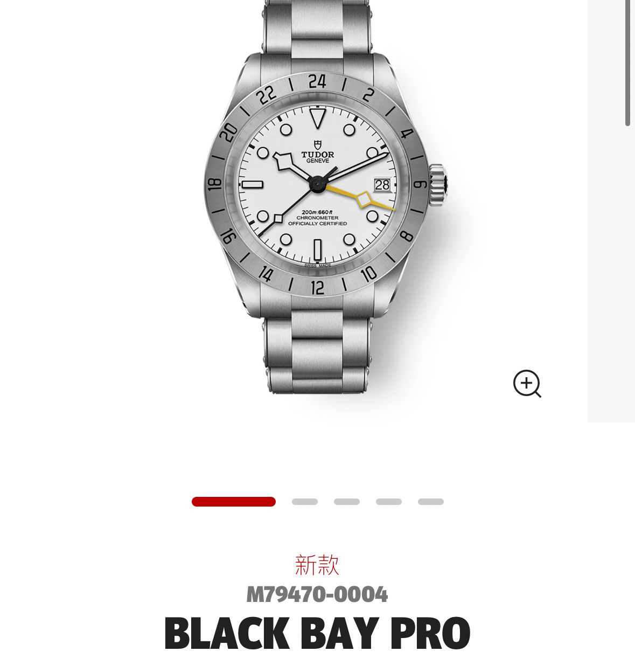Click the upper steel bracelet links

[x=317, y=27]
